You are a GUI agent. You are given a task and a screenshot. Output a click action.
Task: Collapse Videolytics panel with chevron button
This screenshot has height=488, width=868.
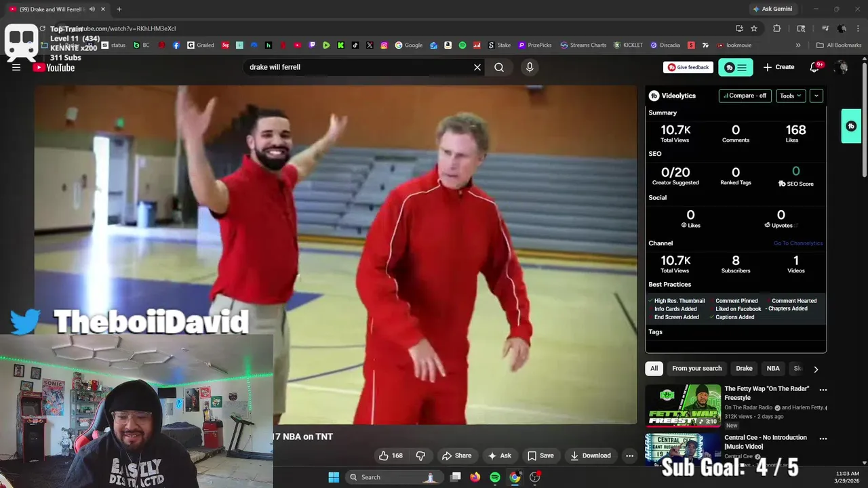[816, 96]
